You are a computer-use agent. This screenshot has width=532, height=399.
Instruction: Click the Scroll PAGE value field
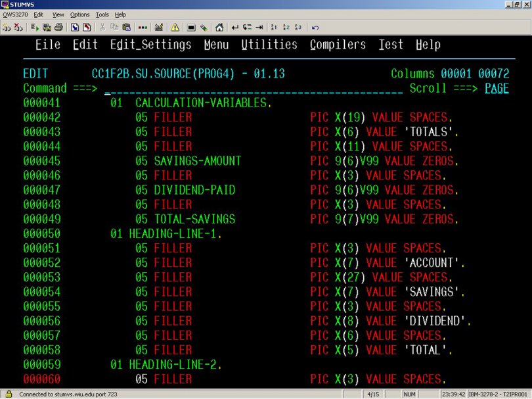[497, 89]
